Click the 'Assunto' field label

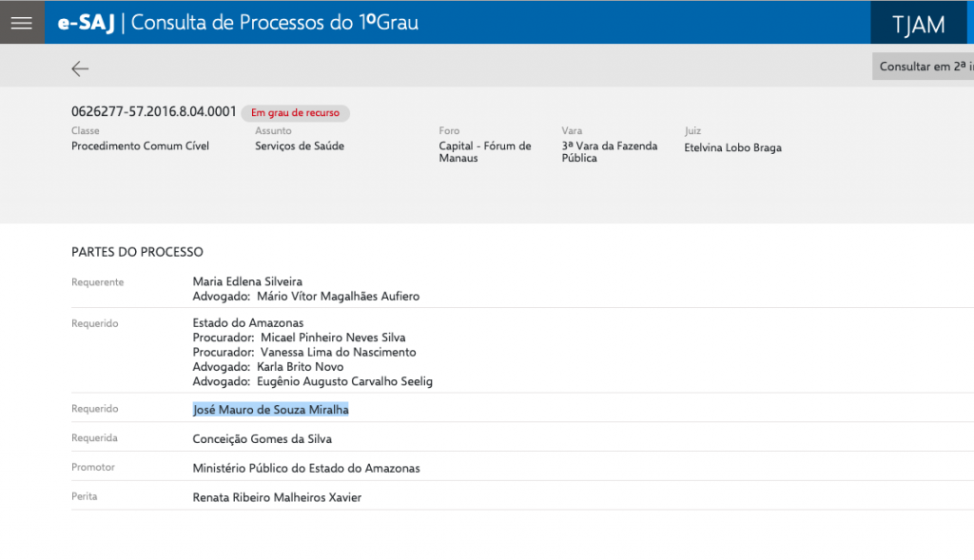click(273, 131)
